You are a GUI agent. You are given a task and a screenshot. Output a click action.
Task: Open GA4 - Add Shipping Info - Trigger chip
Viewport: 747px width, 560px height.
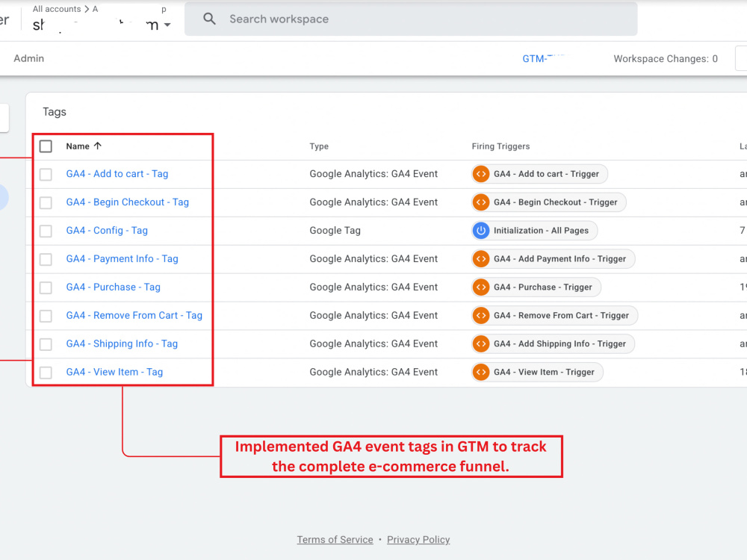pos(553,343)
